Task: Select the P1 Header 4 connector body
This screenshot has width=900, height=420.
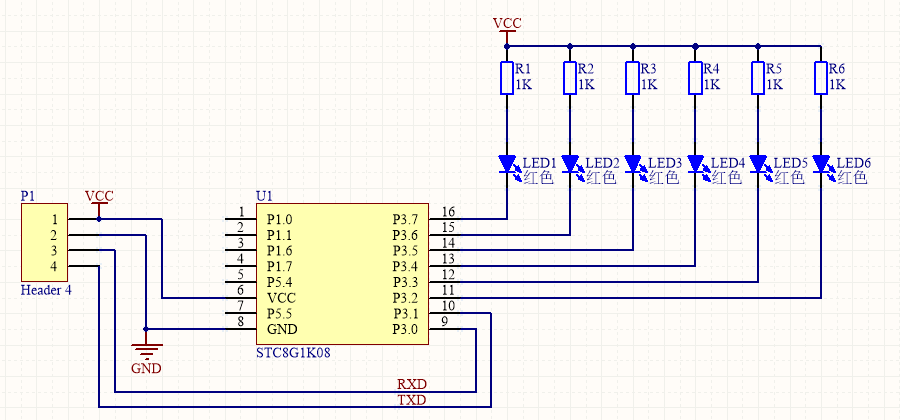Action: (44, 243)
